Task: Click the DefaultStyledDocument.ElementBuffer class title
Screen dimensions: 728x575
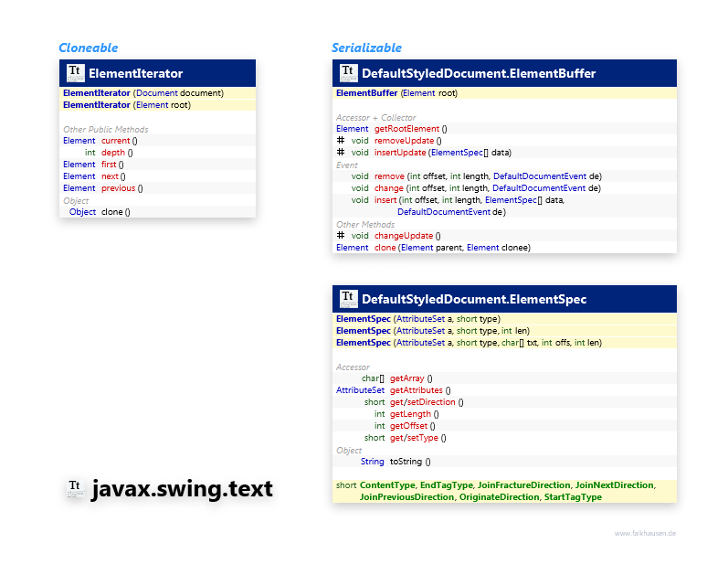Action: pyautogui.click(x=479, y=73)
